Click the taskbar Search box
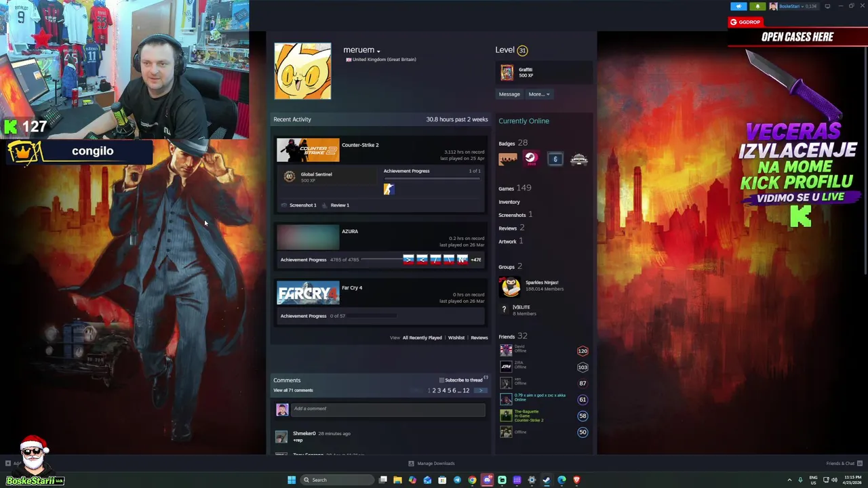868x488 pixels. click(x=337, y=480)
